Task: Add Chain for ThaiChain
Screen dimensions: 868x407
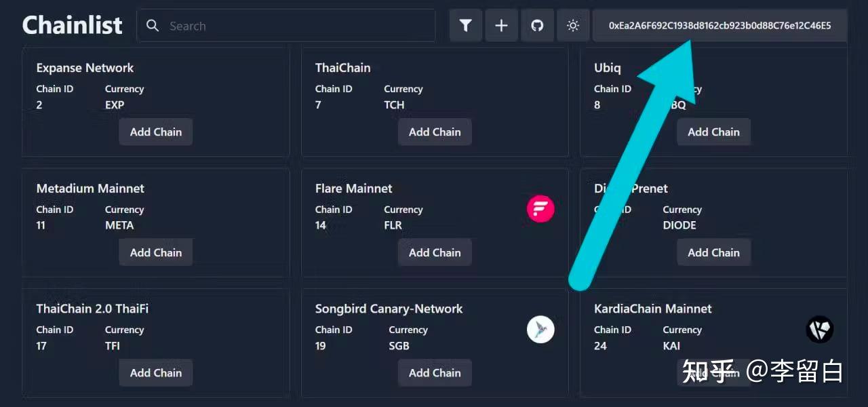Action: coord(435,132)
